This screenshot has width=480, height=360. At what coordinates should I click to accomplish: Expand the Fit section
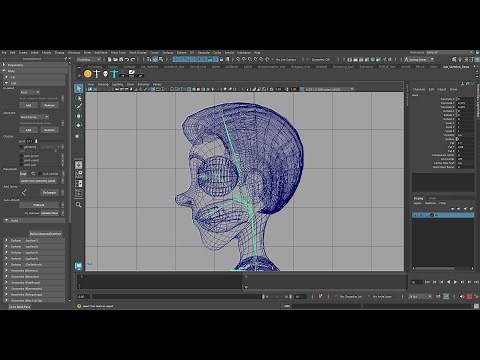coord(7,77)
